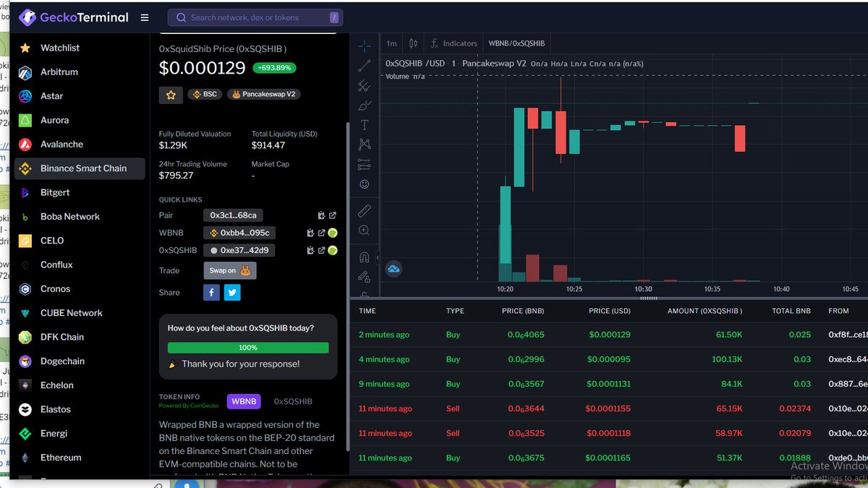Copy 0xSQSHIB address via clipboard icon
Viewport: 868px width, 488px height.
[310, 250]
